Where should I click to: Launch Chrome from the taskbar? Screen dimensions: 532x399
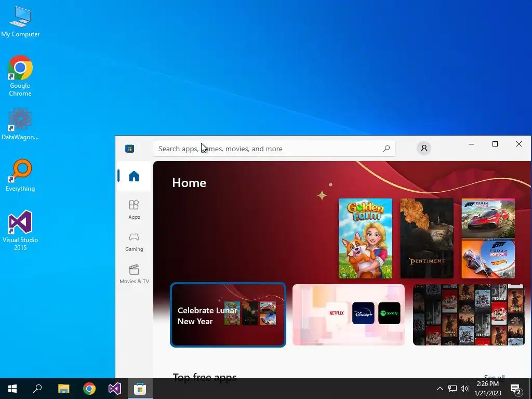pos(89,389)
